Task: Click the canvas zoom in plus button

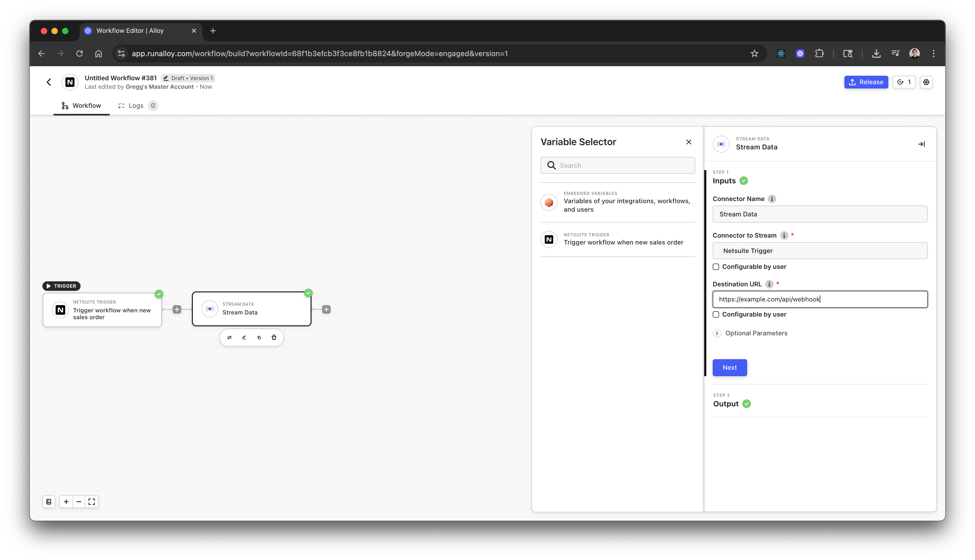Action: (x=66, y=501)
